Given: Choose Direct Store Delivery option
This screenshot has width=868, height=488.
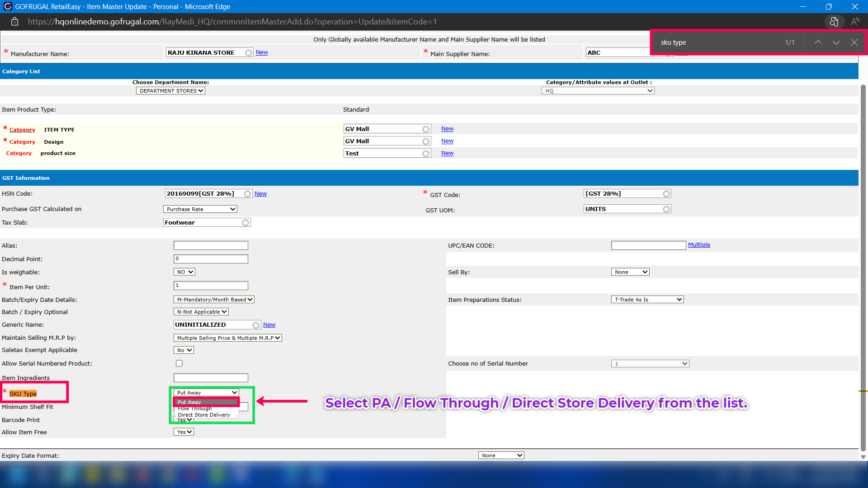Looking at the screenshot, I should (x=204, y=415).
